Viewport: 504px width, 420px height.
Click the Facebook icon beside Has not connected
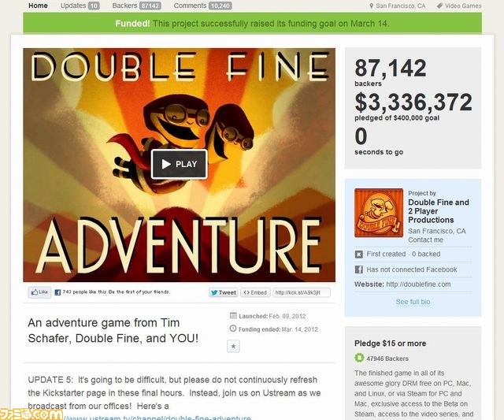click(x=359, y=269)
